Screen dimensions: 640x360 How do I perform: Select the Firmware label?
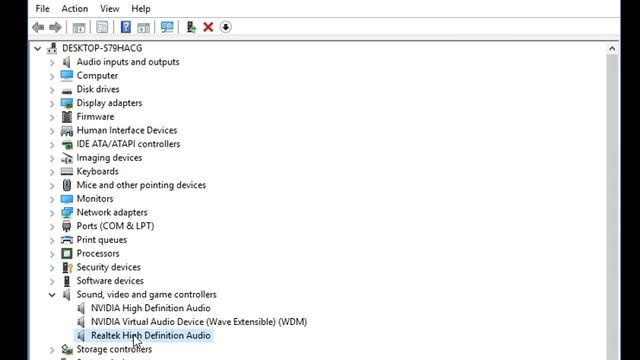96,117
